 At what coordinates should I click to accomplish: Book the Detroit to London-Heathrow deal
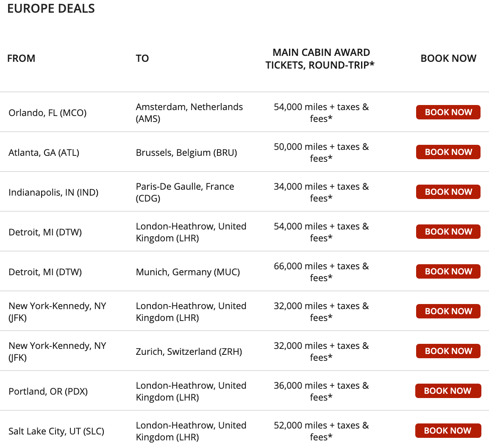click(448, 232)
